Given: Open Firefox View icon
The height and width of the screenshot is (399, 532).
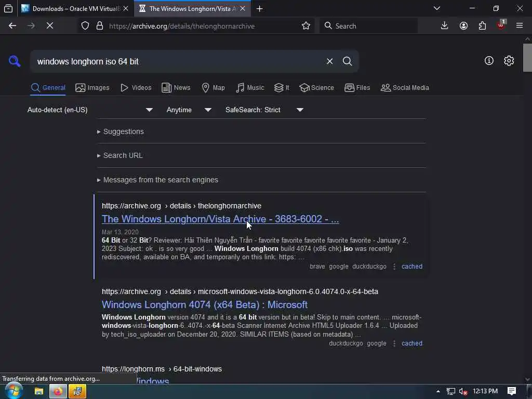Looking at the screenshot, I should click(x=8, y=8).
